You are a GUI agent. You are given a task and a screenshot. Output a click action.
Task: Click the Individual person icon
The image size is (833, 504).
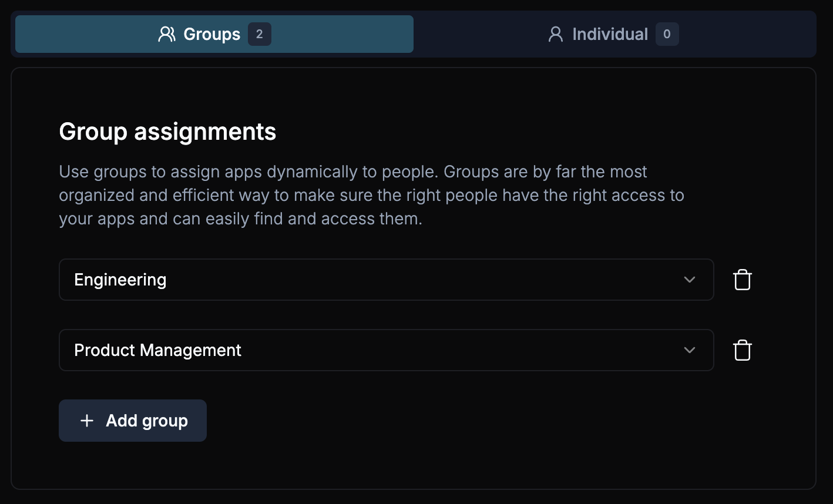click(555, 34)
